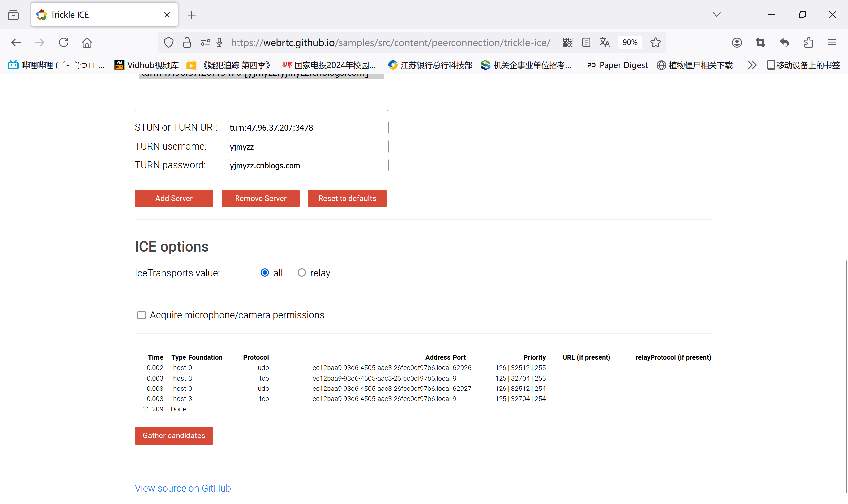This screenshot has height=504, width=848.
Task: Select the relay IceTransports option
Action: (301, 273)
